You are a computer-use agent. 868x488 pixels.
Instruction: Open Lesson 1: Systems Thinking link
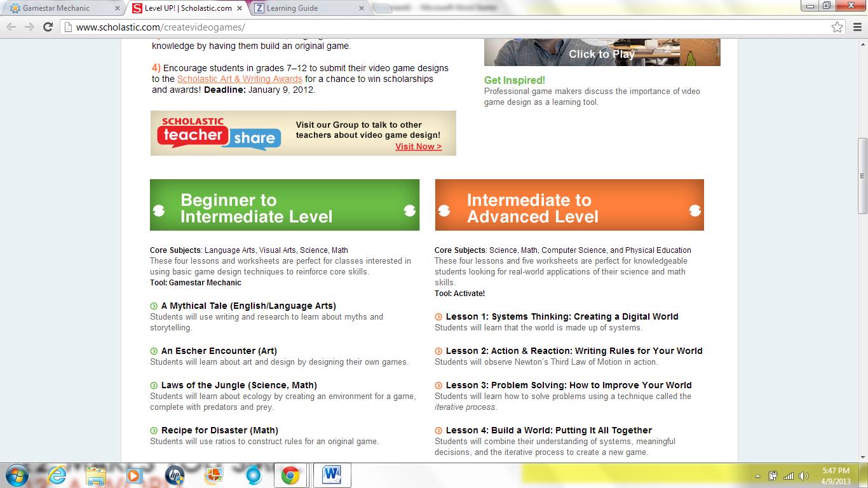[x=562, y=316]
